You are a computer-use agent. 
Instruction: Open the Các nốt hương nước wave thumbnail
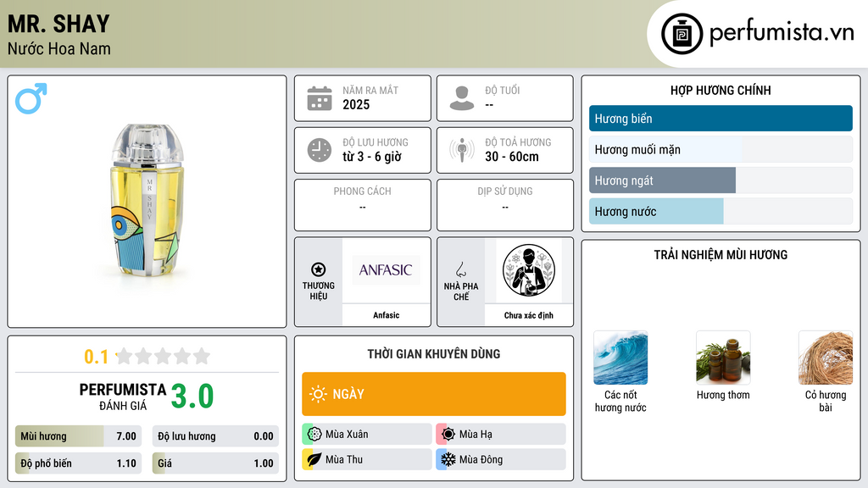[620, 358]
